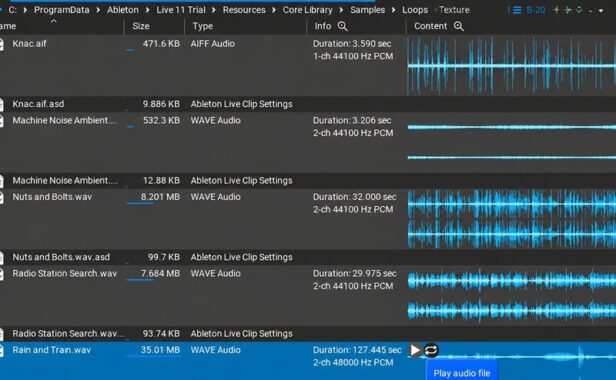Expand the chevron after Samples in path

click(394, 10)
